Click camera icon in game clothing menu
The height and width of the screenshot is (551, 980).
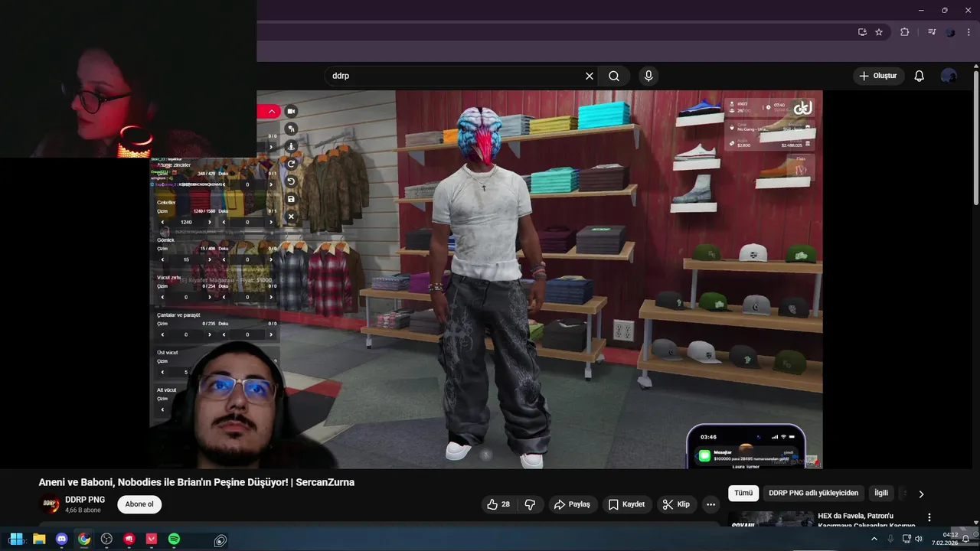click(x=291, y=111)
